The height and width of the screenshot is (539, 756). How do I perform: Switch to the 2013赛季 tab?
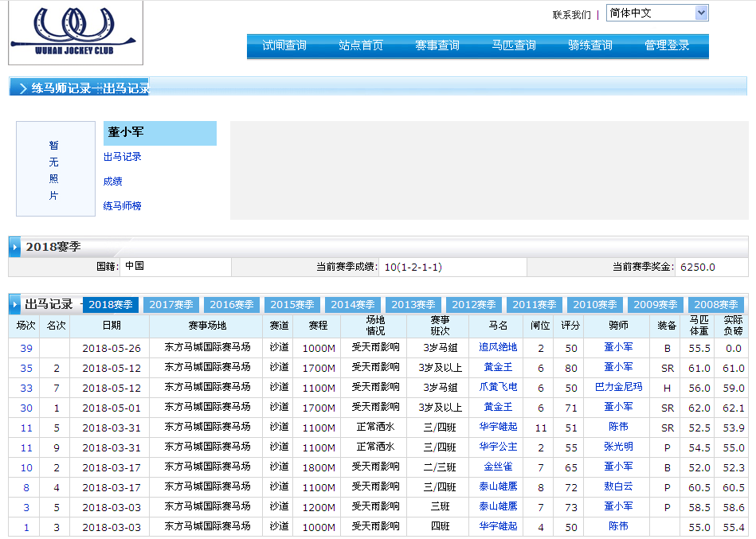pyautogui.click(x=413, y=305)
